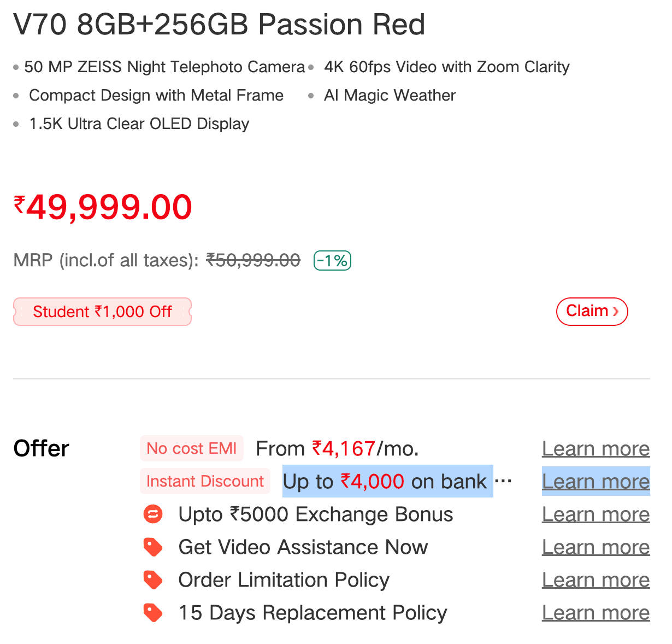Open Learn more for 15 Days Replacement
672x644 pixels.
[596, 613]
